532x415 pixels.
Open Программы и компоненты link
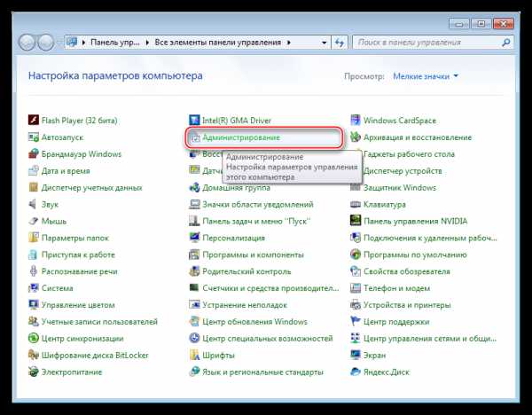(253, 254)
